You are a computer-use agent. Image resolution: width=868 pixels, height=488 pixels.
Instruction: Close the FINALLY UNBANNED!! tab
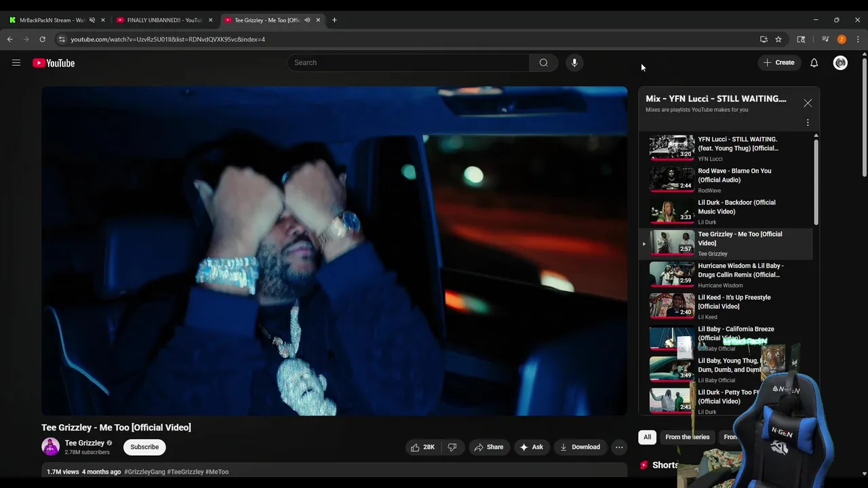click(210, 20)
